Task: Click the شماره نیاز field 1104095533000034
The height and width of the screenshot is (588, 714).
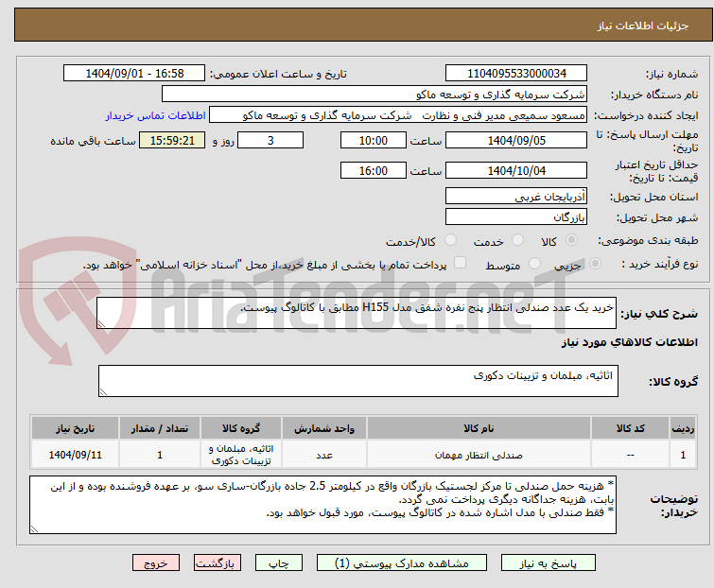Action: [x=516, y=74]
